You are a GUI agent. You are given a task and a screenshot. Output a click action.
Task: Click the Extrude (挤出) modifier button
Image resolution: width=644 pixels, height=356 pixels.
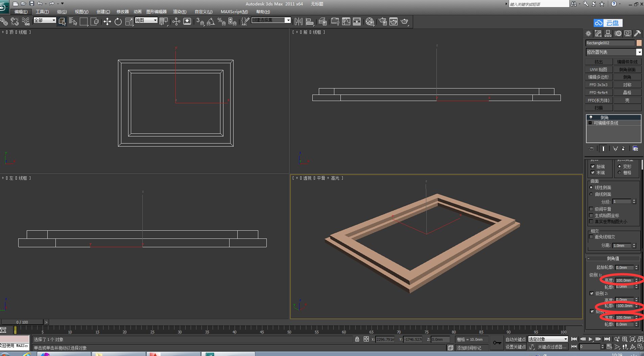[599, 62]
